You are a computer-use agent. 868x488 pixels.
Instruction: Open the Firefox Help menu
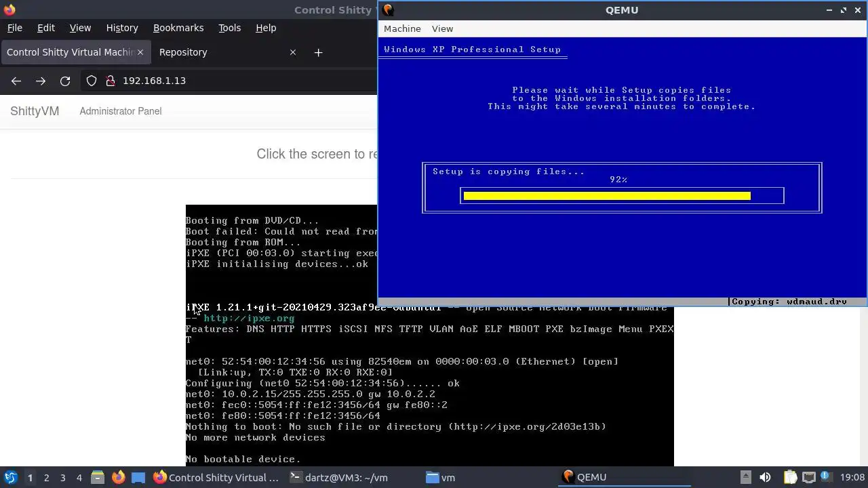click(x=266, y=28)
